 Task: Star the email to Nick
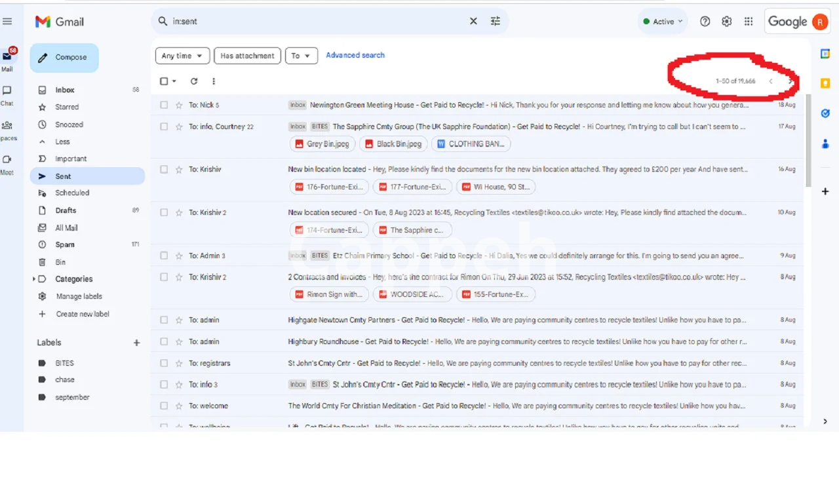pos(179,105)
